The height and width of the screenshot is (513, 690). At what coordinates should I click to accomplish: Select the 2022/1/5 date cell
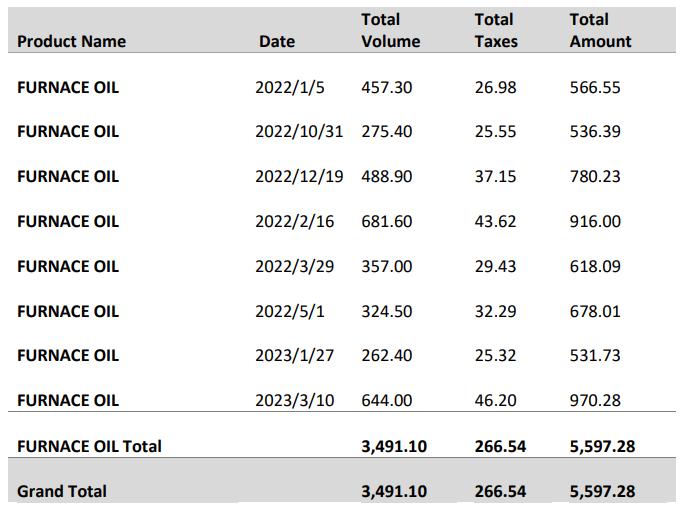[290, 88]
